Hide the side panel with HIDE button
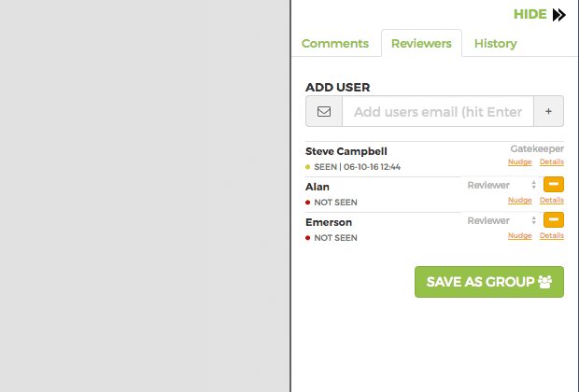Screen dimensions: 579x392 530,14
